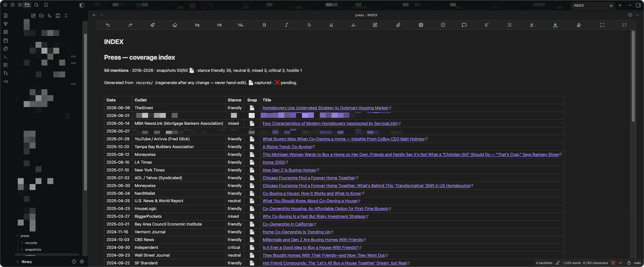Open the TheStreet Homebuyers Underrated Strategy link

[325, 108]
